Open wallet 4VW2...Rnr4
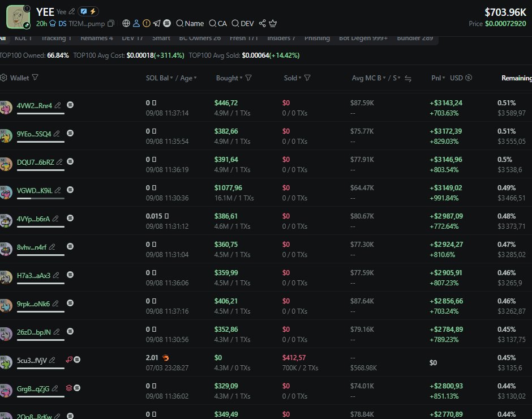 [x=35, y=105]
